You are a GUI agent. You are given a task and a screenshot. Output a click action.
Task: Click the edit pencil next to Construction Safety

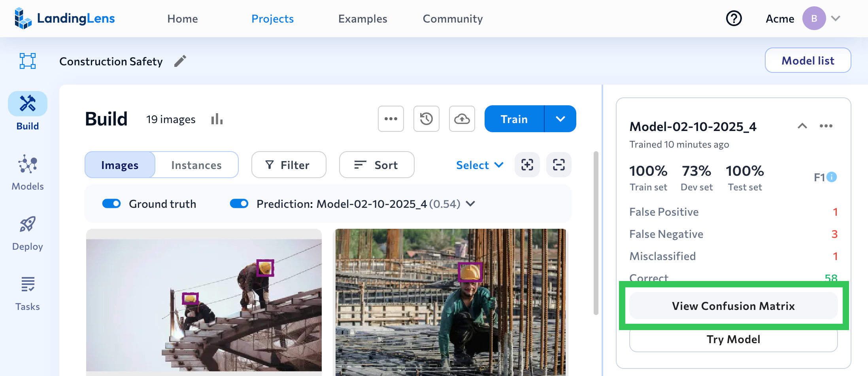pyautogui.click(x=180, y=61)
